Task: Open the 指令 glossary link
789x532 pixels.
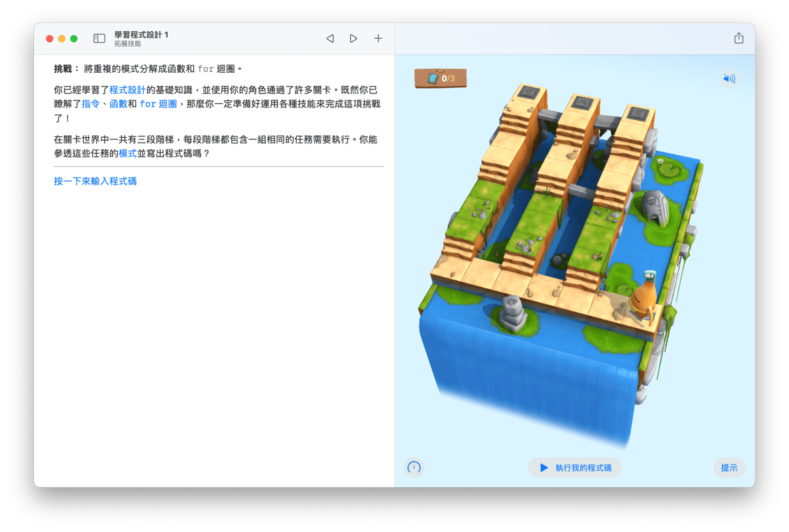Action: point(91,104)
